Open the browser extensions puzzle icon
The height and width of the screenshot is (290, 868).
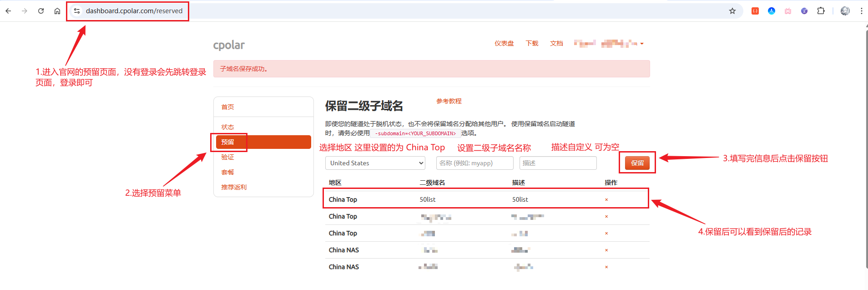[821, 11]
